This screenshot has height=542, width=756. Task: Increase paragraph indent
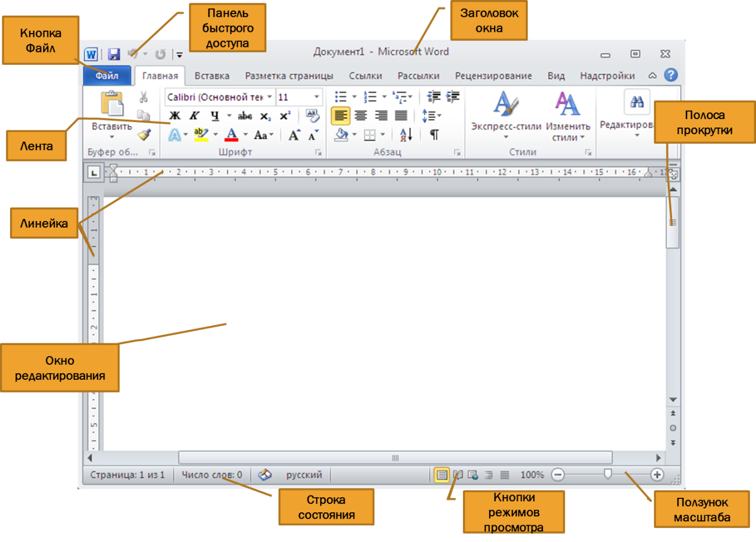[453, 97]
